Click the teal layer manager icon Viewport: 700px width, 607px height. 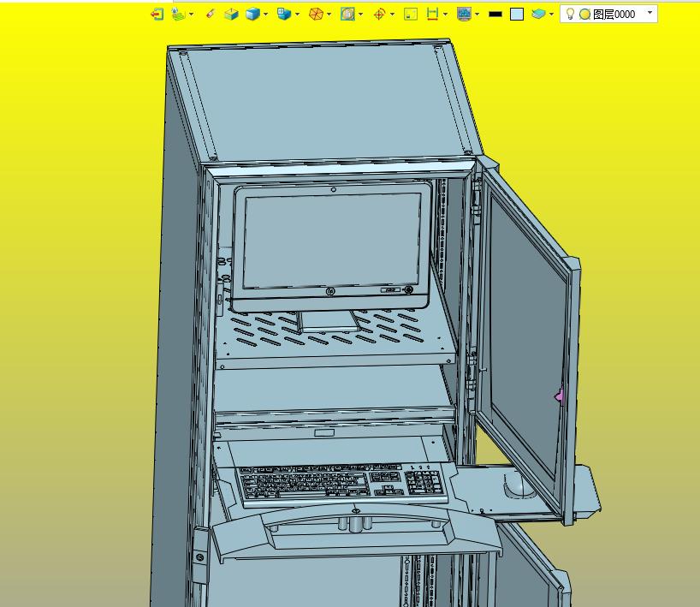pos(538,15)
